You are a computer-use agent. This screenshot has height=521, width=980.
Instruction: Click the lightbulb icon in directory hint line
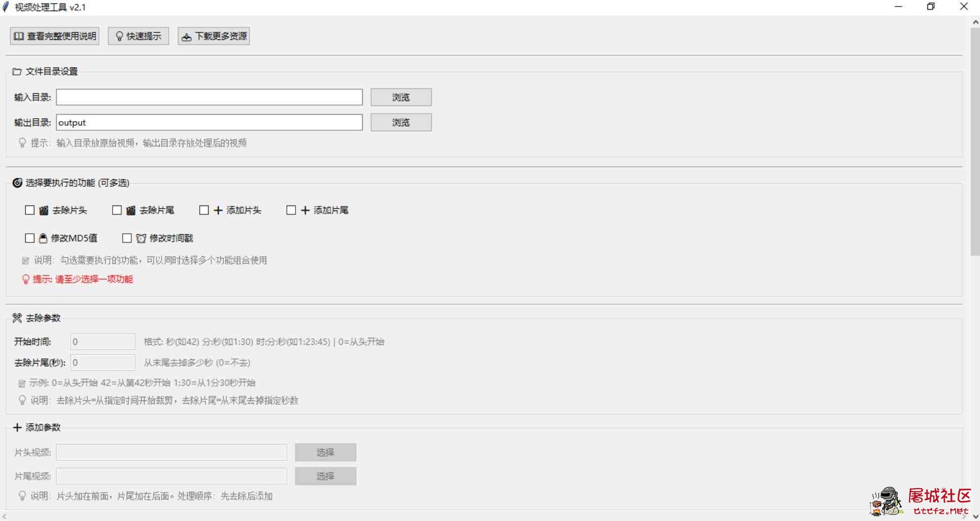(x=22, y=143)
